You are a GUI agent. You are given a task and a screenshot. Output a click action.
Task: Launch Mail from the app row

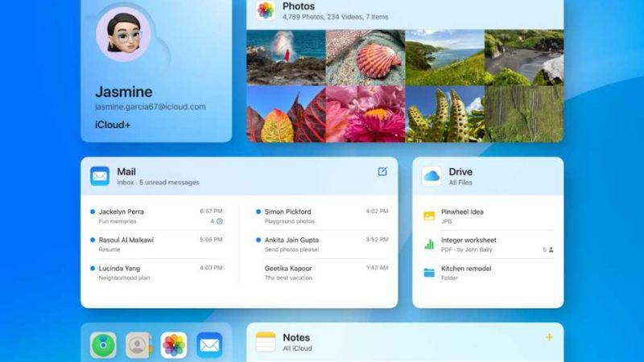[x=209, y=345]
